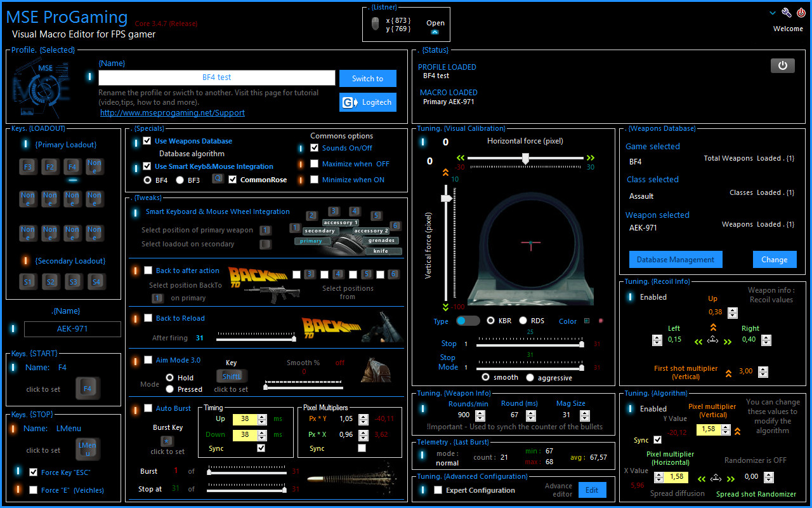Click the Horizontal force slider handle
The image size is (812, 508).
point(525,159)
